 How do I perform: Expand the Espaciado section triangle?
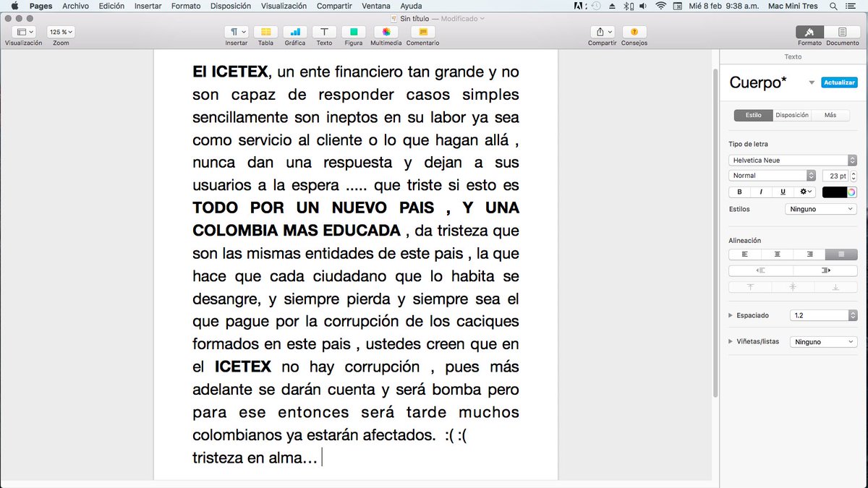(731, 315)
